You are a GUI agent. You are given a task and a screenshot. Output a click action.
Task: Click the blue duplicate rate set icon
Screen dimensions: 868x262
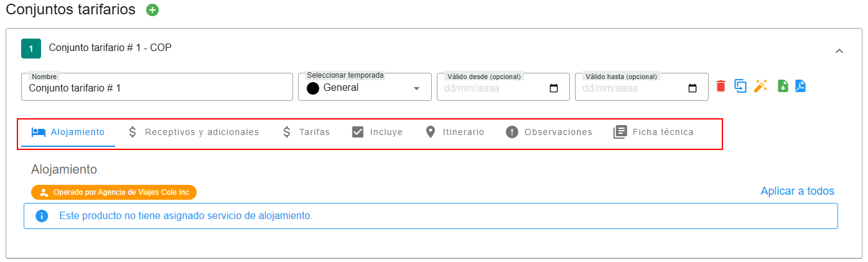coord(740,86)
